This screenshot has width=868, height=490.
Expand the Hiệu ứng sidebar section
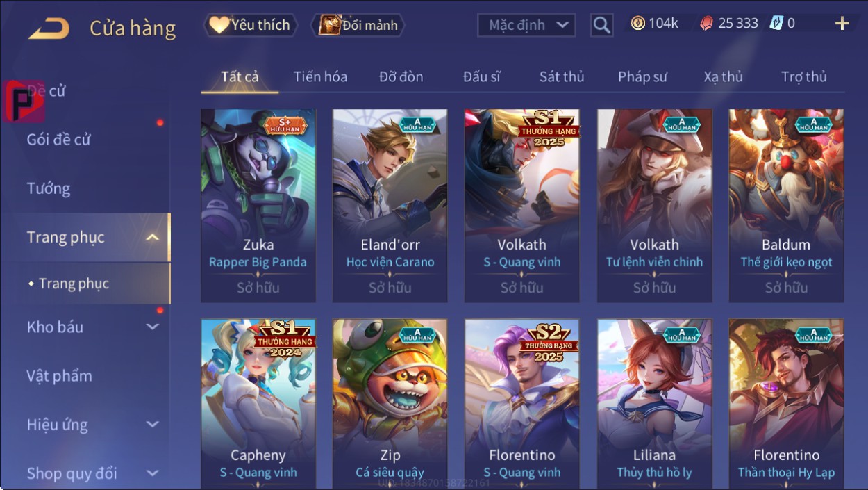(x=153, y=424)
